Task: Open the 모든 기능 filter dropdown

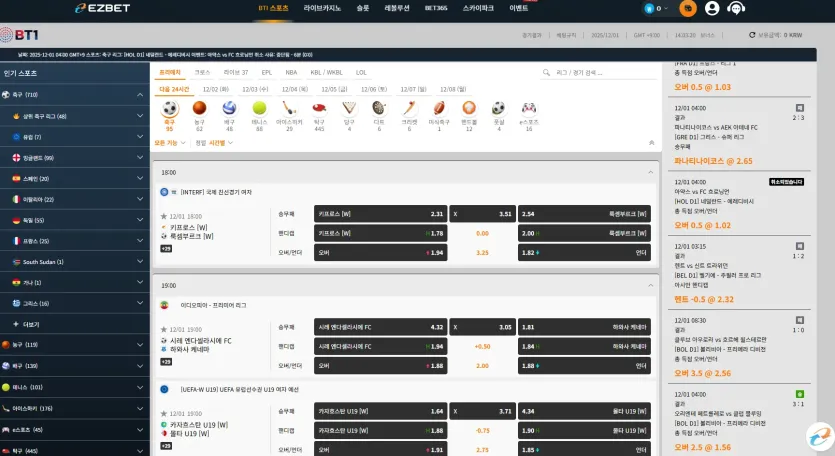Action: pos(169,143)
